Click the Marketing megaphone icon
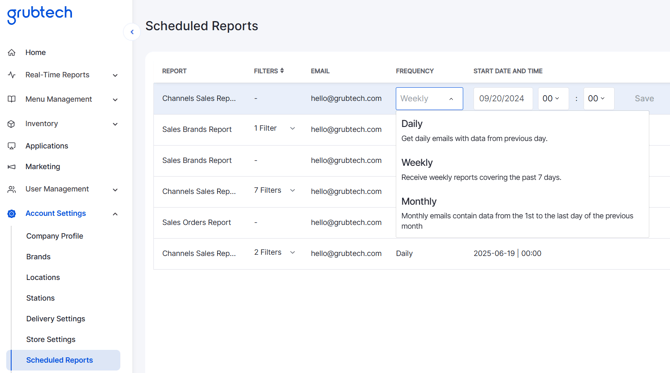 (x=12, y=167)
